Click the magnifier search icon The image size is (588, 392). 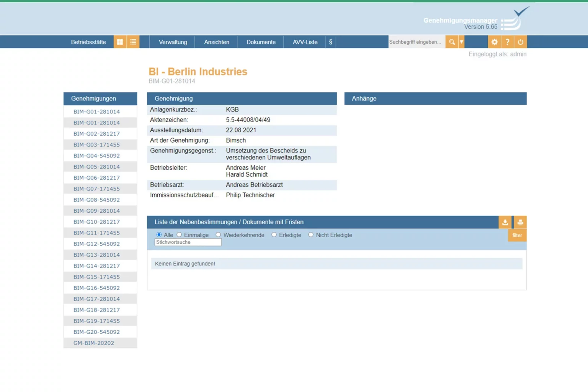(452, 42)
